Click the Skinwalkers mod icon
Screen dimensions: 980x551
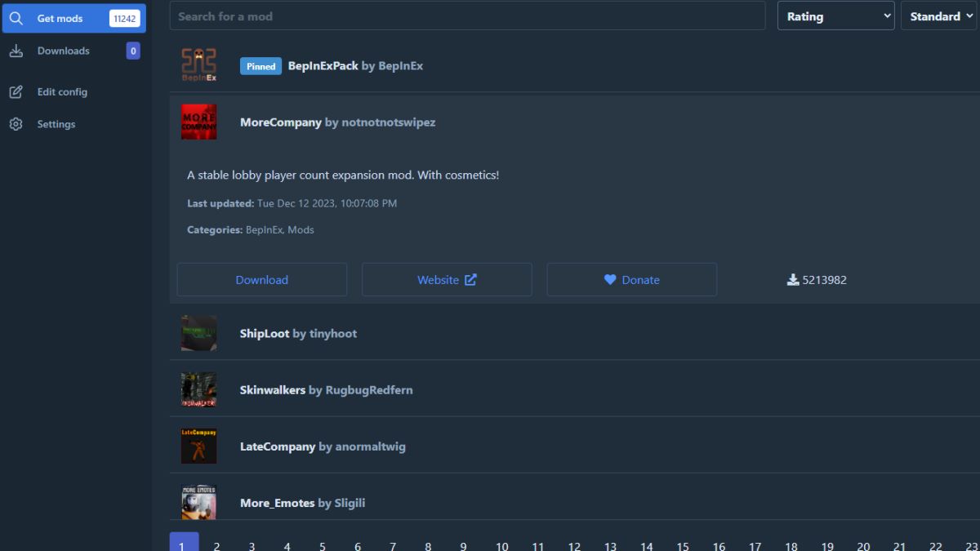[198, 389]
